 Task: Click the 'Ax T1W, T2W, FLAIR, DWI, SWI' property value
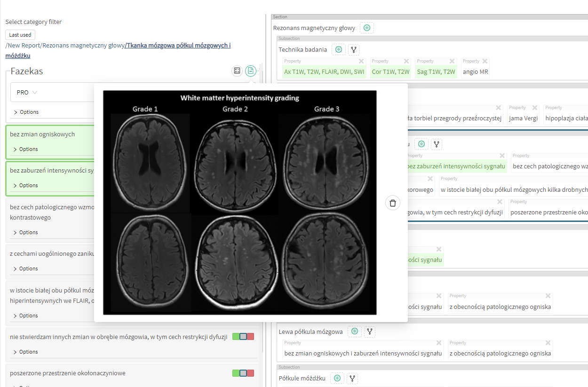pyautogui.click(x=324, y=72)
